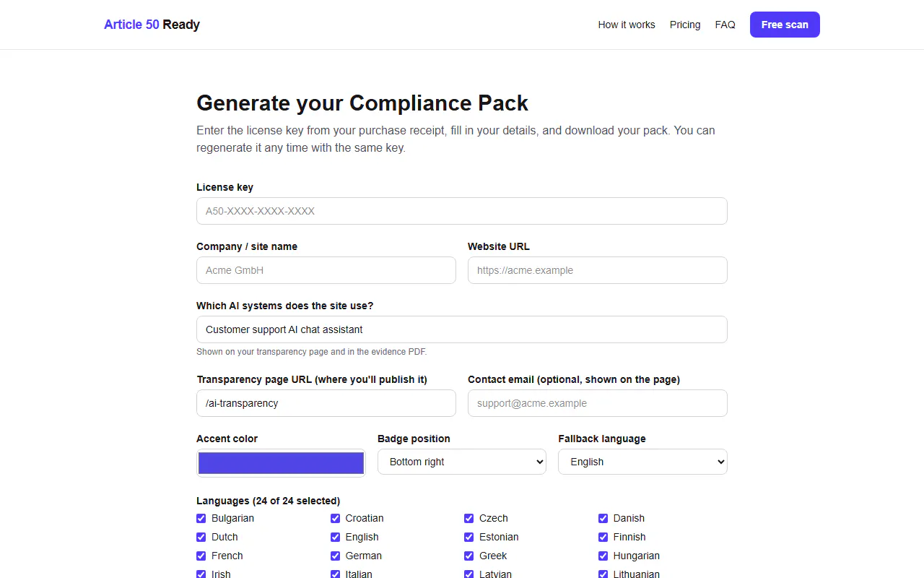The image size is (924, 578).
Task: Open the Fallback language dropdown
Action: [x=642, y=462]
